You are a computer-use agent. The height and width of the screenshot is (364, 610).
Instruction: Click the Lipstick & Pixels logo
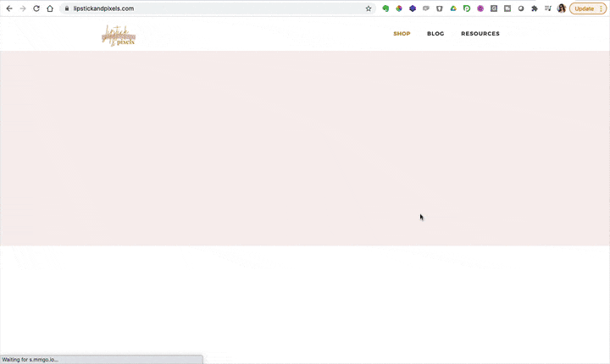(x=119, y=36)
